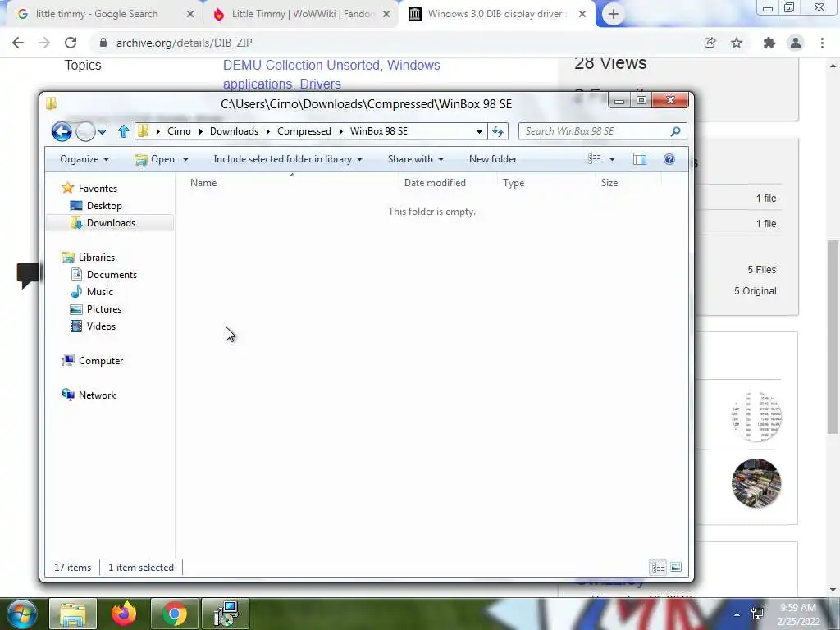Open the Windows Start menu
Screen dimensions: 840x630
tap(21, 614)
